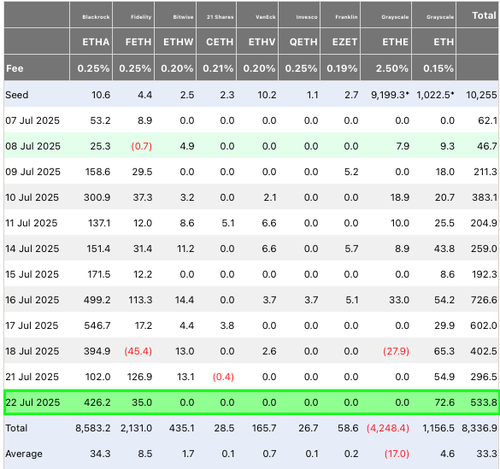The image size is (500, 469).
Task: Select the 300.9 ETHA value on 10 Jul
Action: tap(97, 198)
